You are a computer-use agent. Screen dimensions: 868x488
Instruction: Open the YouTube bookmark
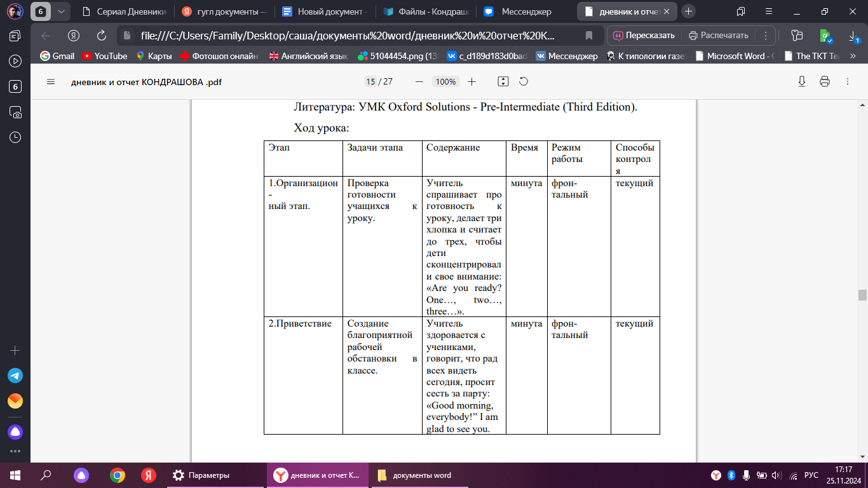click(x=104, y=56)
